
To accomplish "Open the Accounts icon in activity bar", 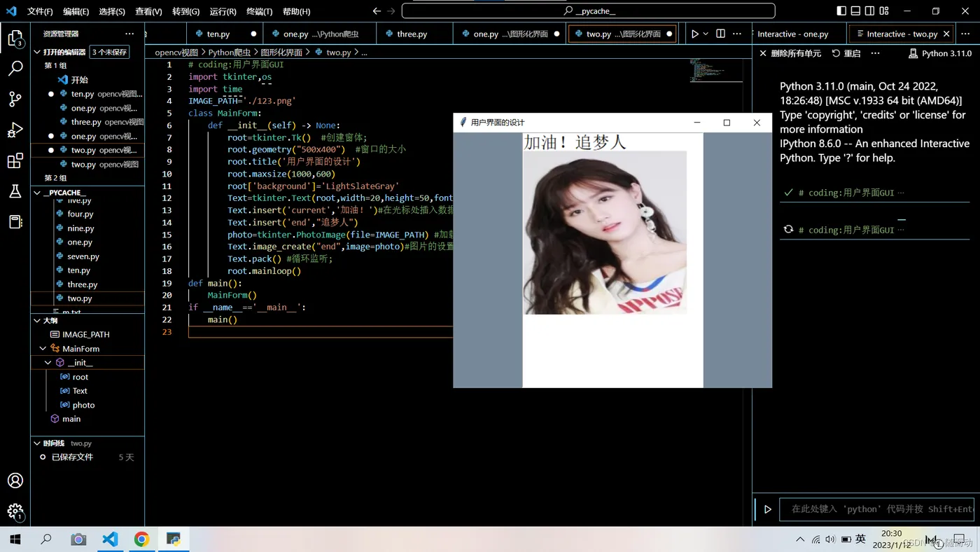I will pos(15,481).
